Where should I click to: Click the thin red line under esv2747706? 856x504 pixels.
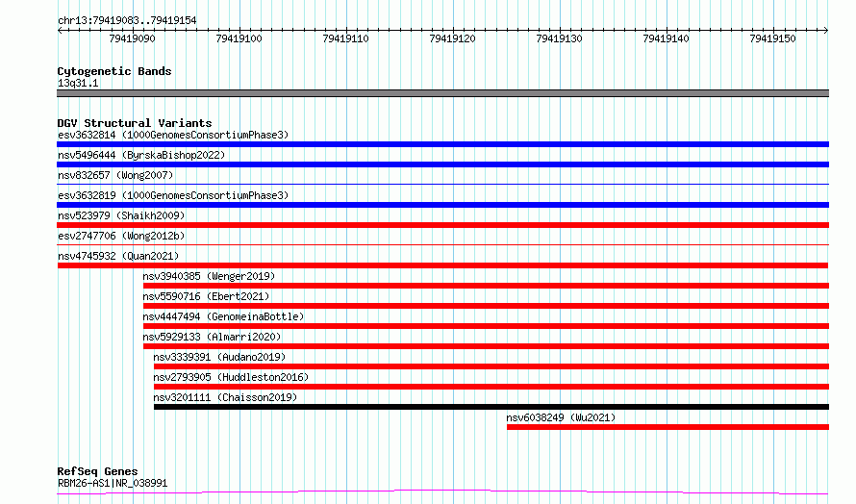(x=442, y=245)
